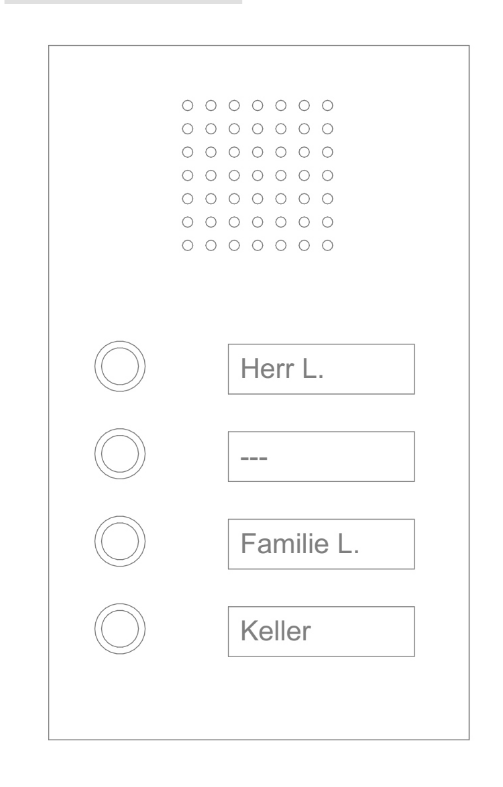Click the top-left hole of the speaker grille
The width and height of the screenshot is (503, 787).
tap(187, 105)
